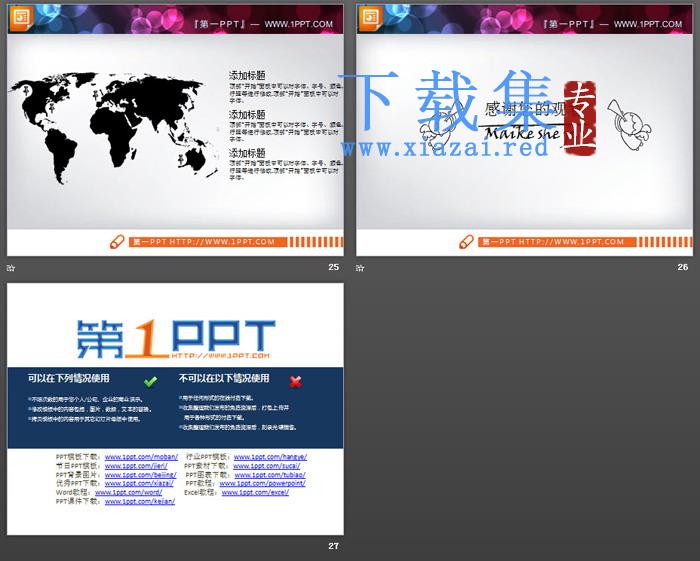Image resolution: width=700 pixels, height=561 pixels.
Task: Select slide 25 with the world map
Action: (x=175, y=130)
